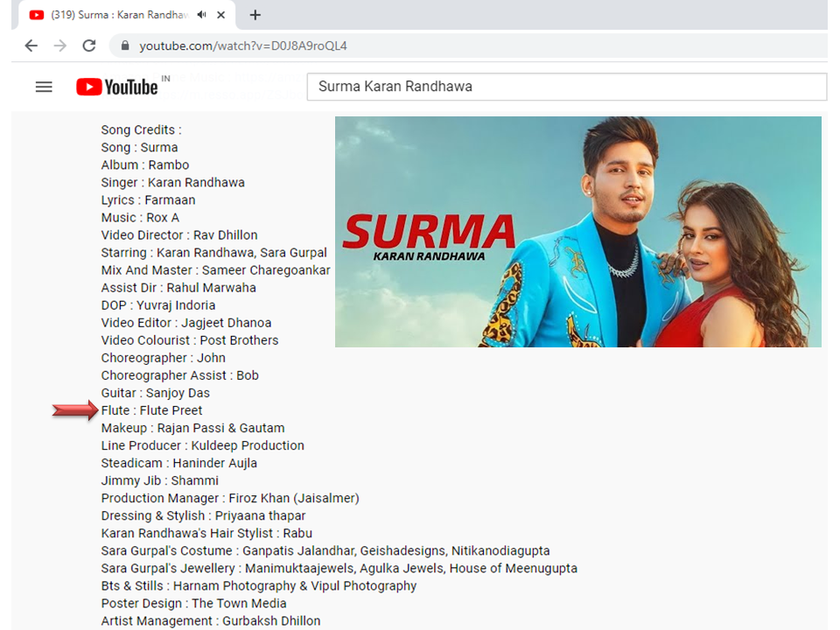Click the 'Singer : Karan Randhawa' credit line

click(x=172, y=183)
